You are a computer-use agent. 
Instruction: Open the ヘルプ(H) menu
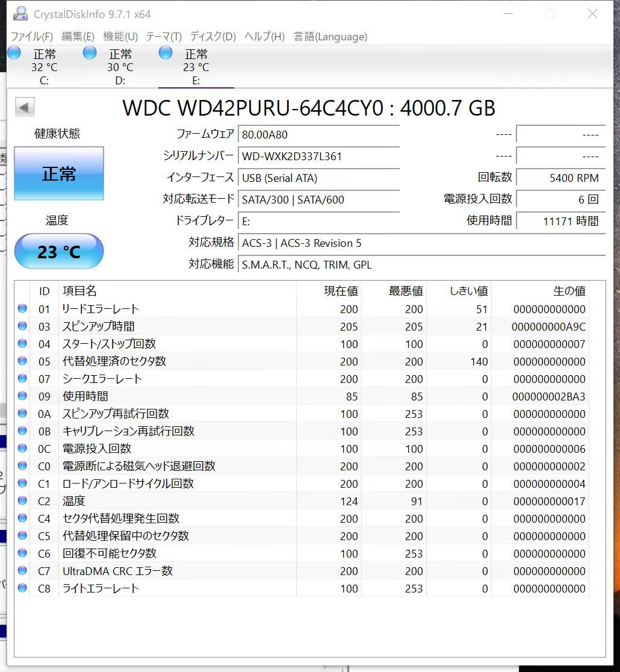(x=264, y=36)
